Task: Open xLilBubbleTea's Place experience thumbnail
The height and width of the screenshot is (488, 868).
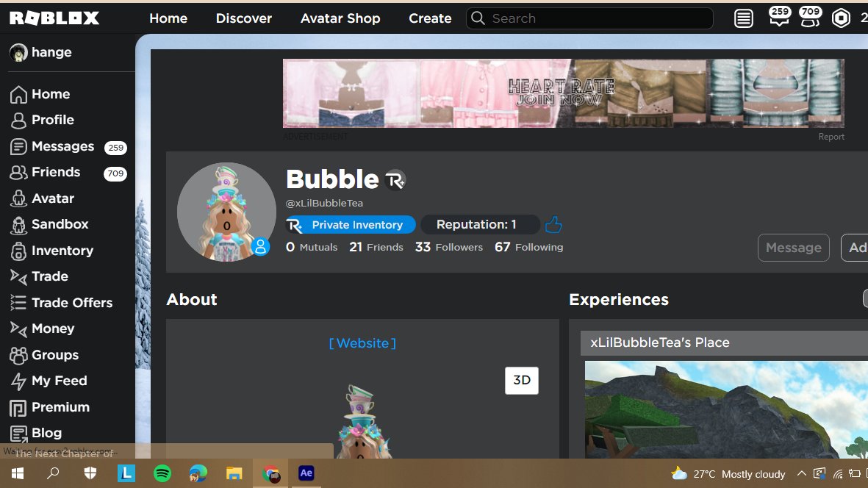Action: [x=726, y=409]
